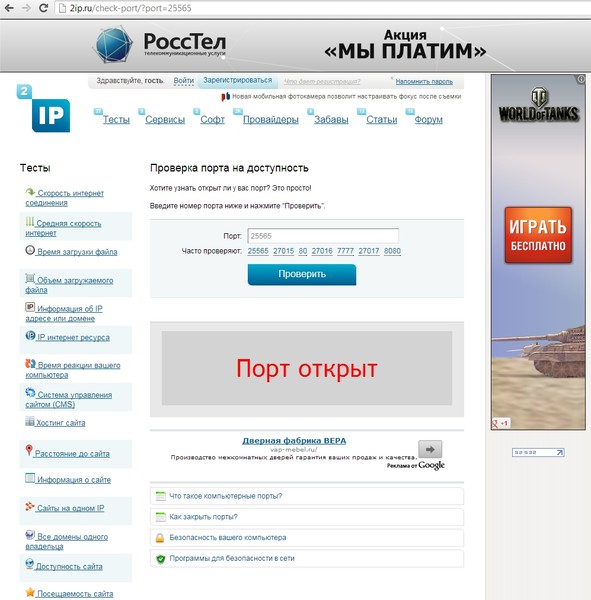This screenshot has width=591, height=600.
Task: Click the browser back arrow
Action: [x=9, y=8]
